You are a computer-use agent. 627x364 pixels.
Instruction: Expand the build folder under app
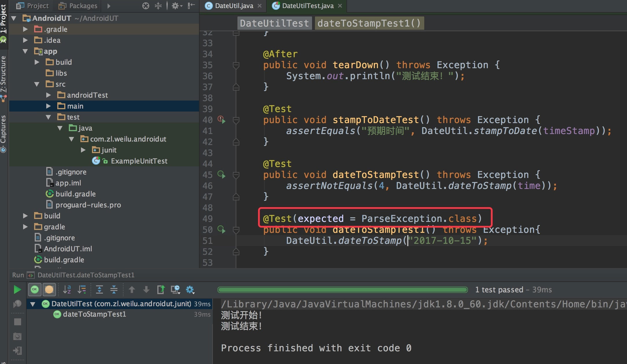tap(37, 62)
